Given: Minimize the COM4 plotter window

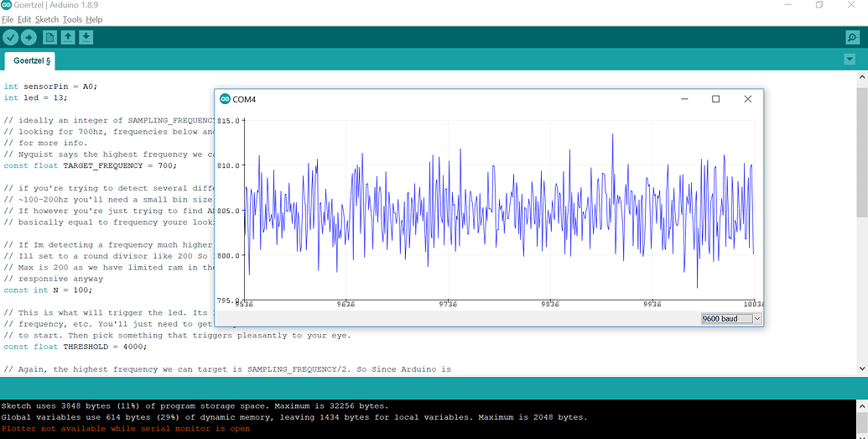Looking at the screenshot, I should 685,99.
